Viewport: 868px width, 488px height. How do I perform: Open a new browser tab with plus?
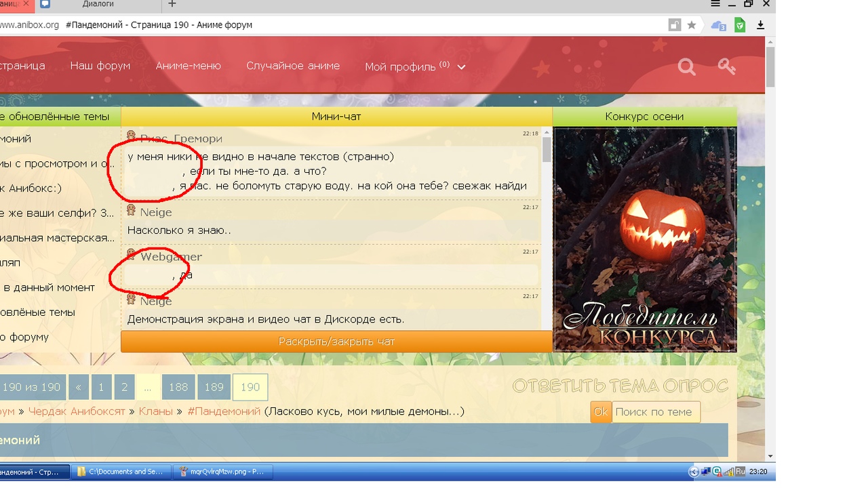pos(172,4)
